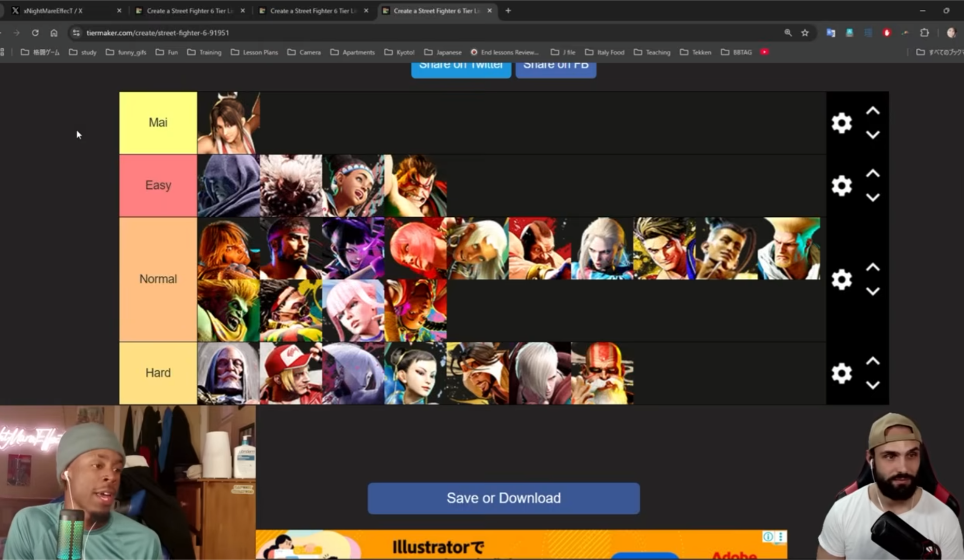Open the study bookmarks folder
This screenshot has width=964, height=560.
click(x=83, y=52)
